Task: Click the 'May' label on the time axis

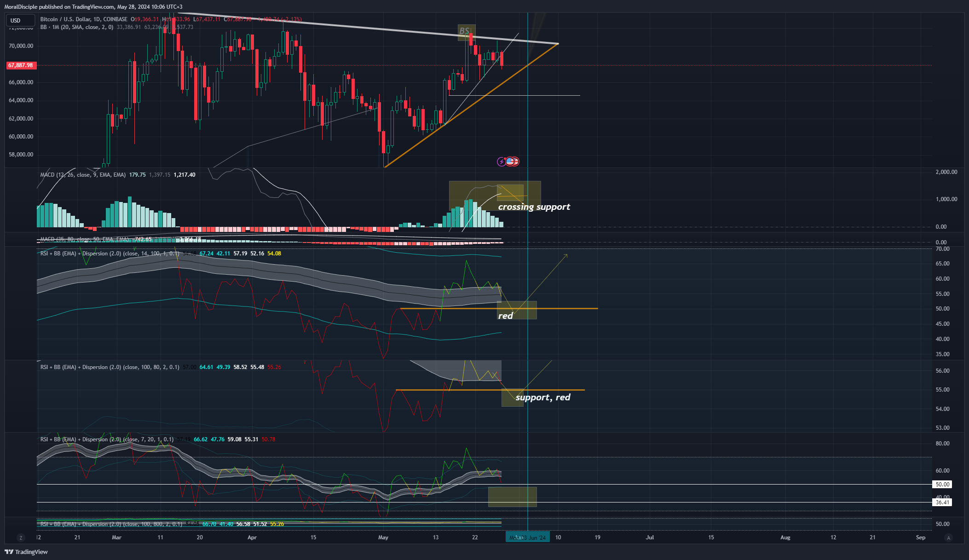Action: pyautogui.click(x=383, y=537)
